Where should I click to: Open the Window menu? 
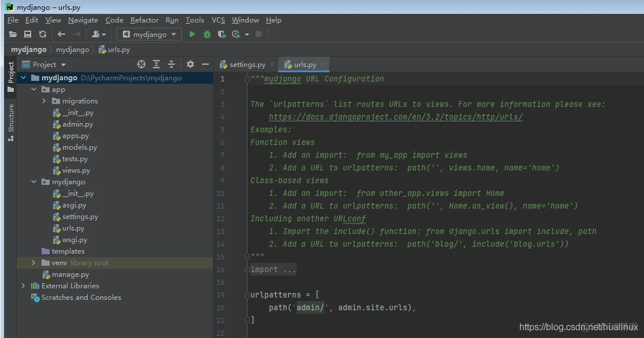pos(245,20)
